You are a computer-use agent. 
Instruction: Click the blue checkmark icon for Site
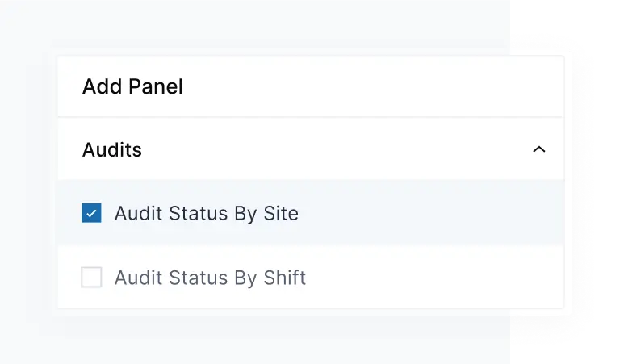tap(92, 214)
